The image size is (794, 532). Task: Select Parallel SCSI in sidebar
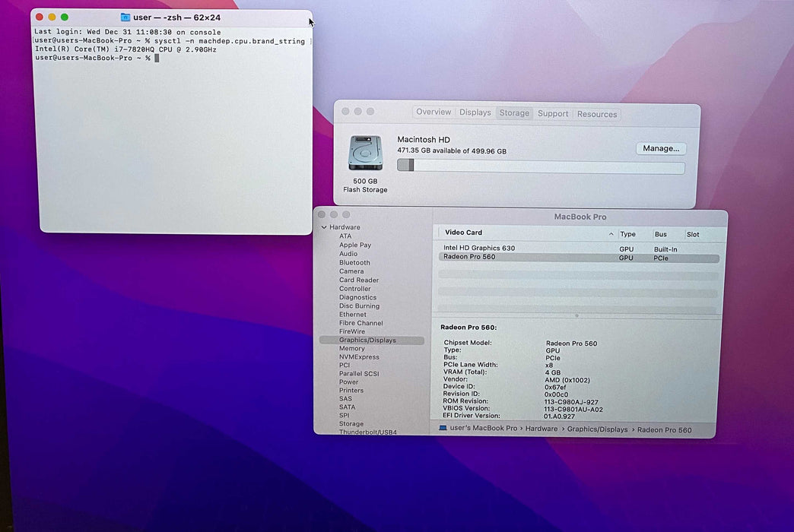click(x=359, y=374)
